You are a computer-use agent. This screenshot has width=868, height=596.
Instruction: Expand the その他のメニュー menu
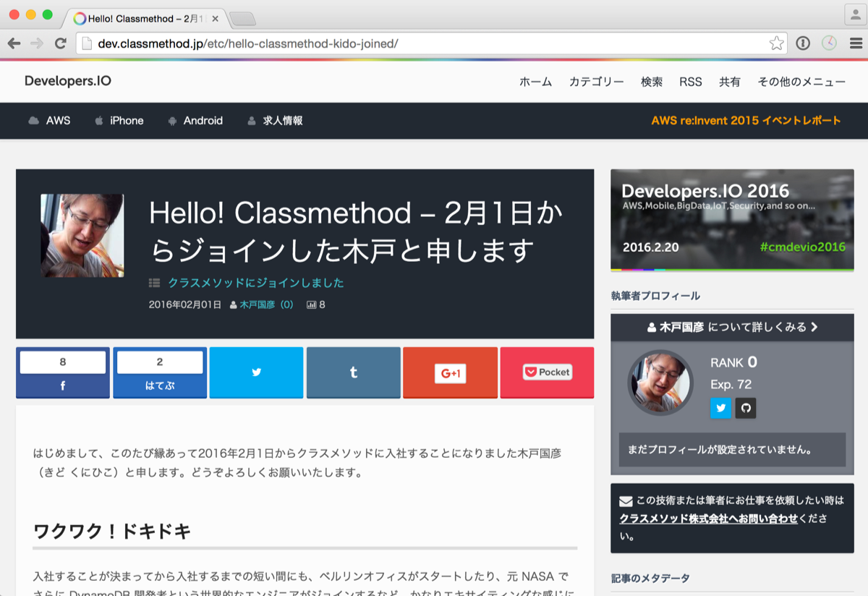(x=801, y=82)
